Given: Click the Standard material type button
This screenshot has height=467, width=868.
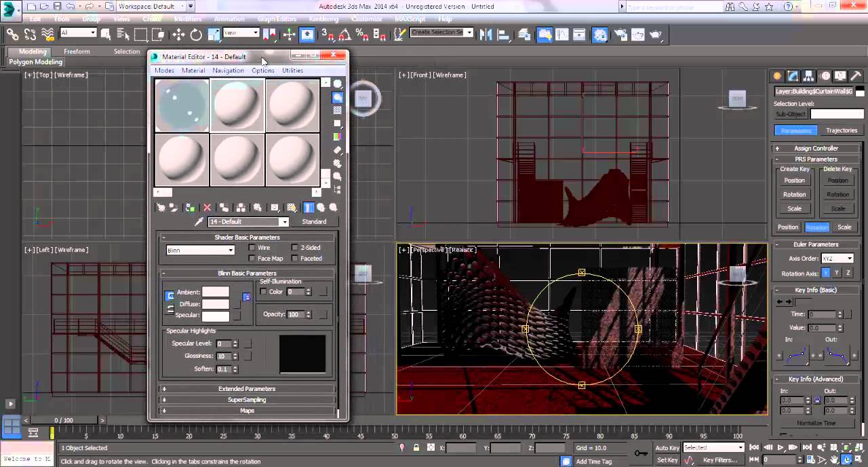Looking at the screenshot, I should [314, 222].
